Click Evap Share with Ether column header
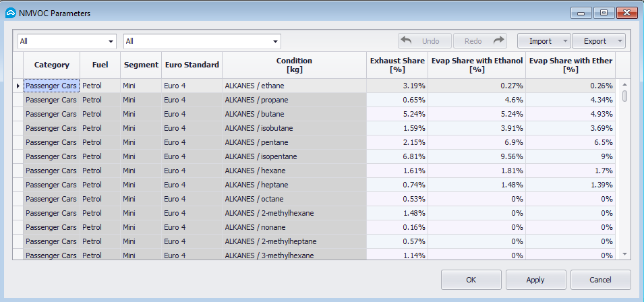The image size is (644, 302). [x=570, y=65]
